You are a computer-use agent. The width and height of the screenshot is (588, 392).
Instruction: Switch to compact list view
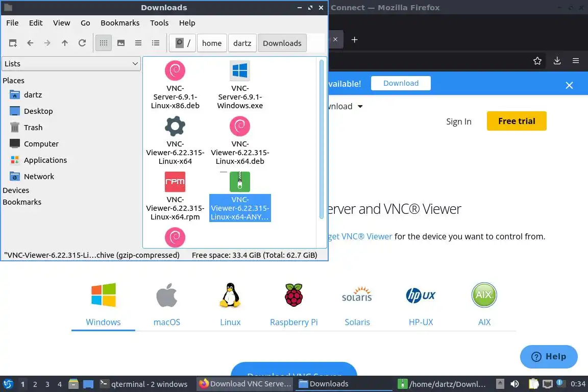pyautogui.click(x=138, y=43)
